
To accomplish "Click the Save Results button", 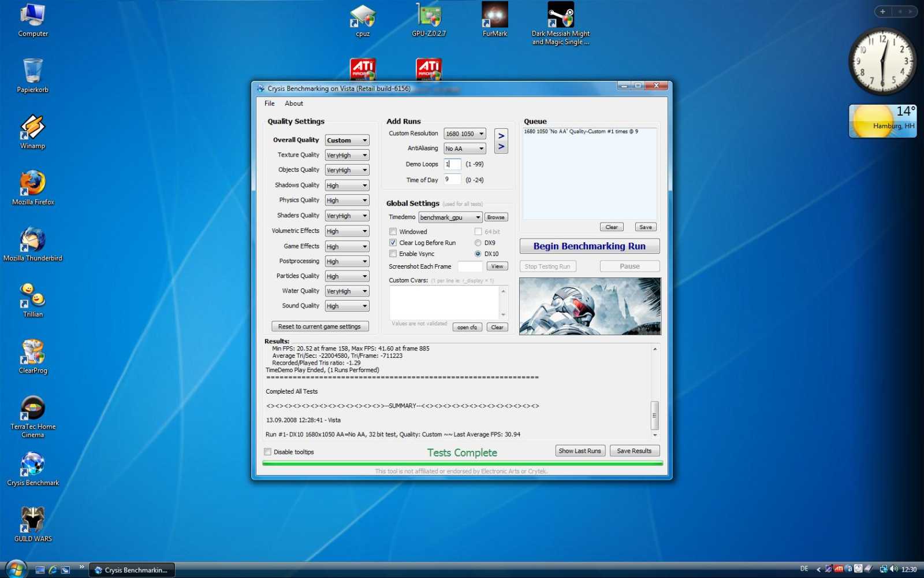I will (634, 451).
